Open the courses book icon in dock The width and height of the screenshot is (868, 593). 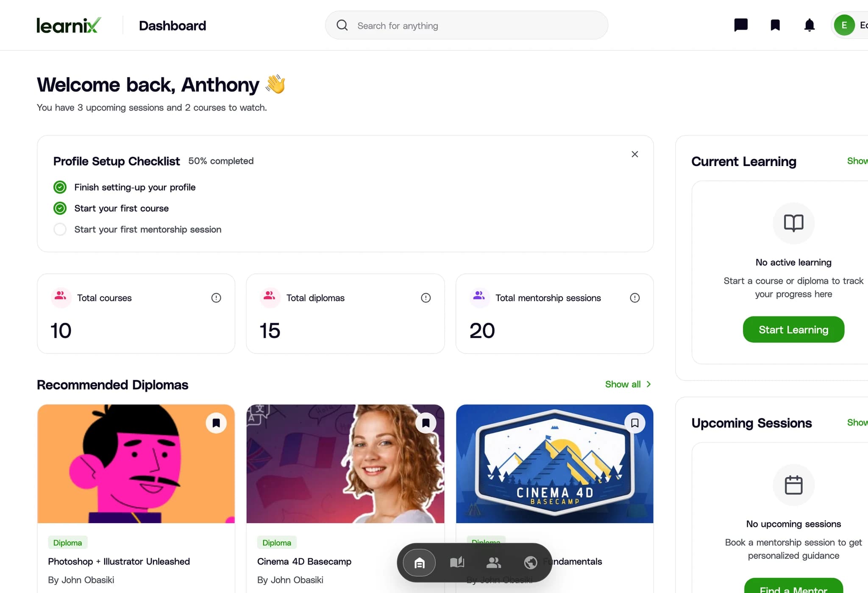click(x=457, y=563)
